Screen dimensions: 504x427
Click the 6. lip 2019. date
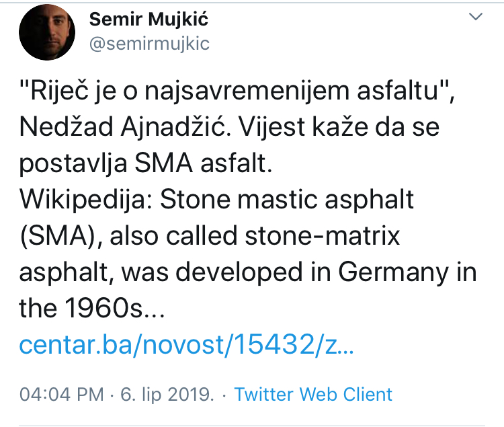167,394
